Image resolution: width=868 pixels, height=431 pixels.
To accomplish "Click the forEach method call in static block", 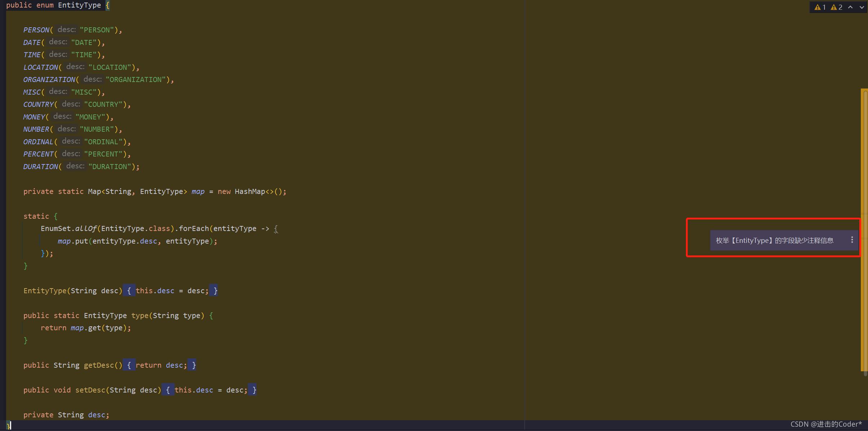I will [194, 229].
